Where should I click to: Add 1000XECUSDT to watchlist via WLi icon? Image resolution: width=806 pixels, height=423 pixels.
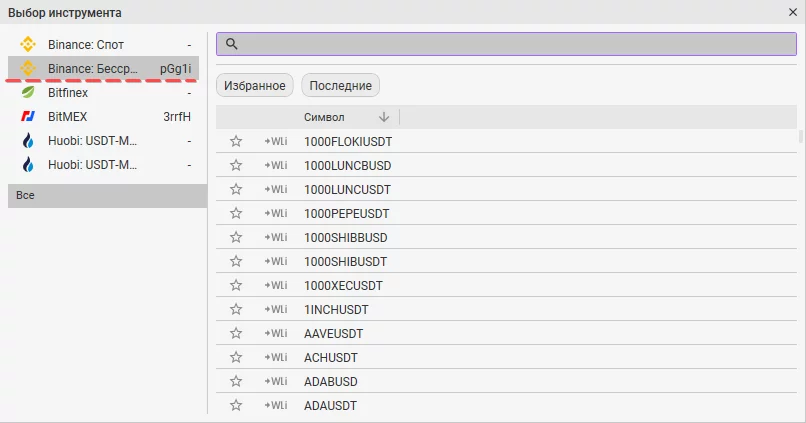[276, 285]
